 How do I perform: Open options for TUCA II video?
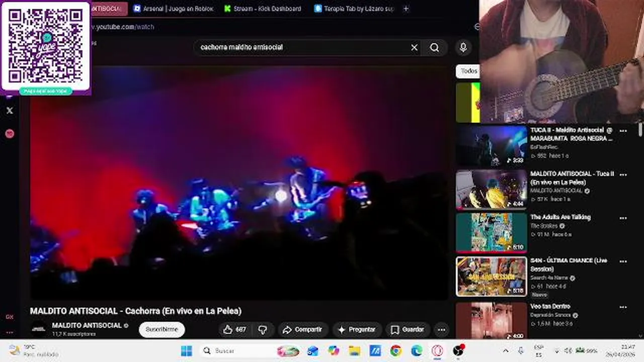pyautogui.click(x=623, y=131)
